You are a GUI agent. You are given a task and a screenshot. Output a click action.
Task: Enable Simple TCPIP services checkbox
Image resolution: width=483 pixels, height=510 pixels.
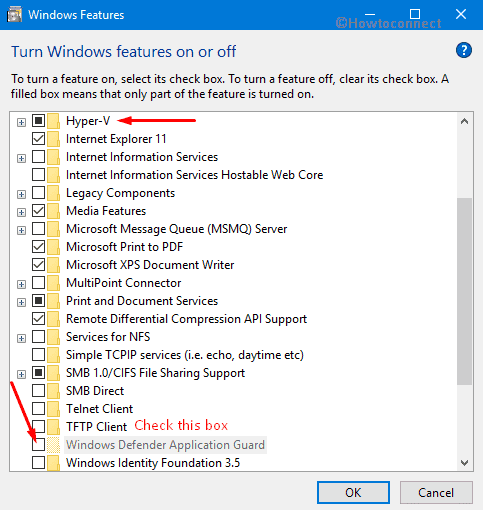tap(38, 354)
